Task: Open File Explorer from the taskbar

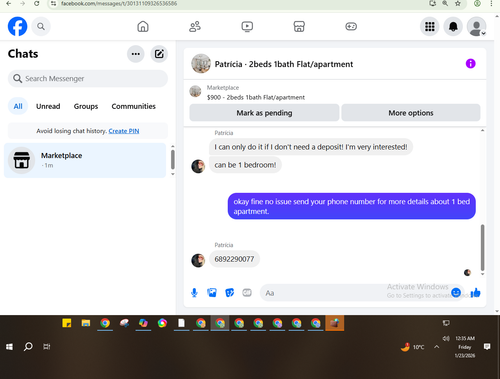Action: coord(86,323)
